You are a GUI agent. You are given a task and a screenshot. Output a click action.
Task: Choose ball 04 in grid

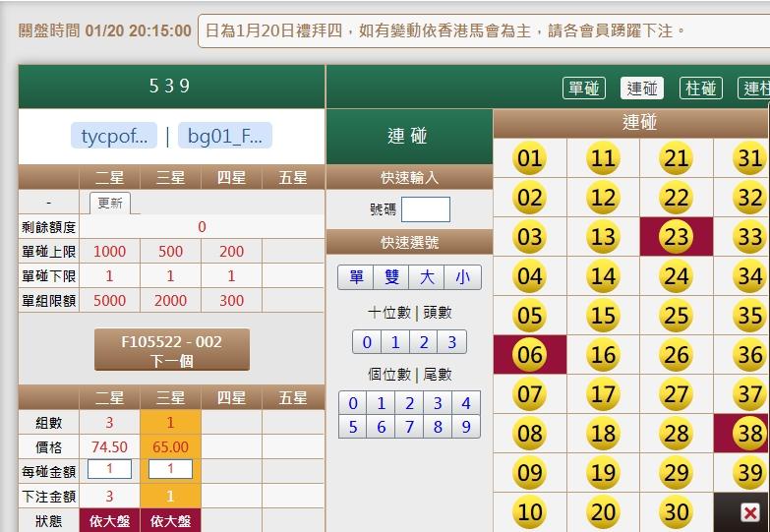tap(529, 276)
